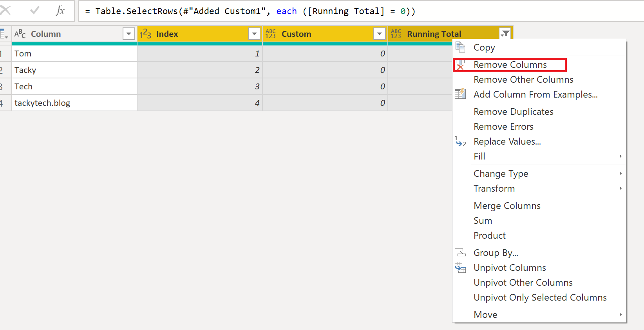Choose Unpivot Other Columns

pyautogui.click(x=523, y=283)
